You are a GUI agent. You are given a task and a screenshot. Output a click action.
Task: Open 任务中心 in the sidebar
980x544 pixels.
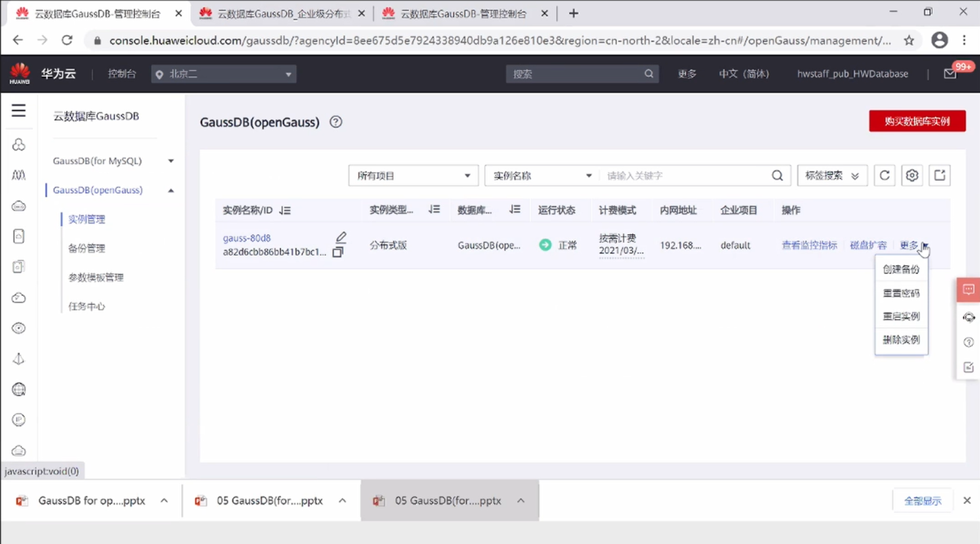click(x=87, y=306)
